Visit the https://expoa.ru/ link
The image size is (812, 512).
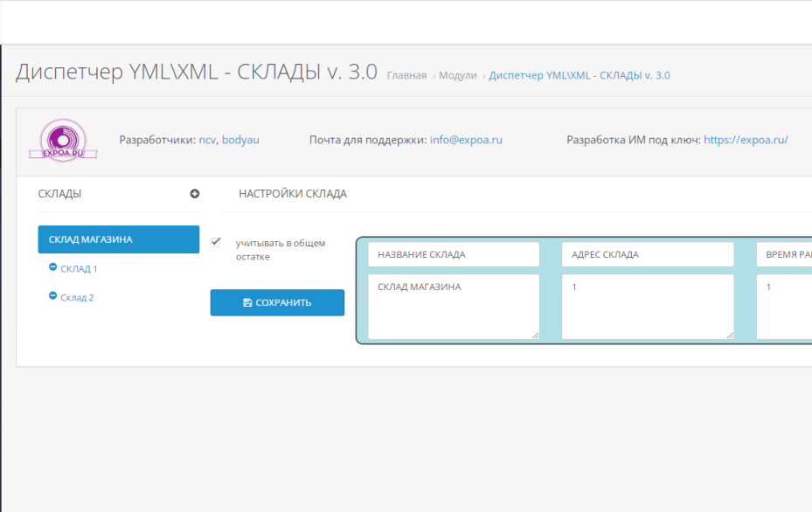[x=746, y=140]
